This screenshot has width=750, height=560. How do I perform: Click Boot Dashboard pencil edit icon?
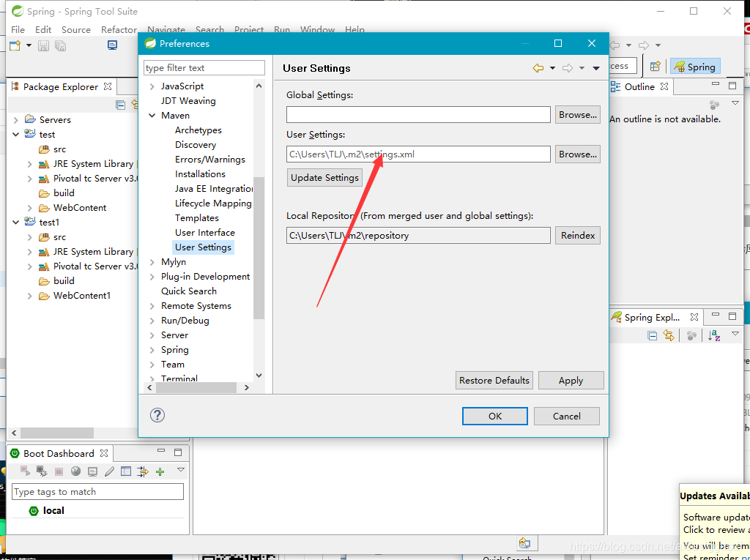[110, 471]
